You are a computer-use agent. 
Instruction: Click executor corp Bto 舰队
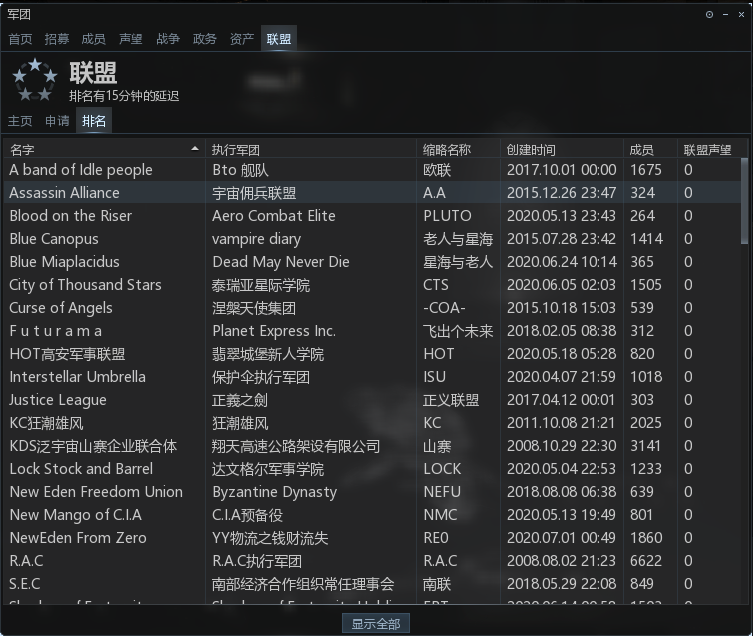coord(240,170)
